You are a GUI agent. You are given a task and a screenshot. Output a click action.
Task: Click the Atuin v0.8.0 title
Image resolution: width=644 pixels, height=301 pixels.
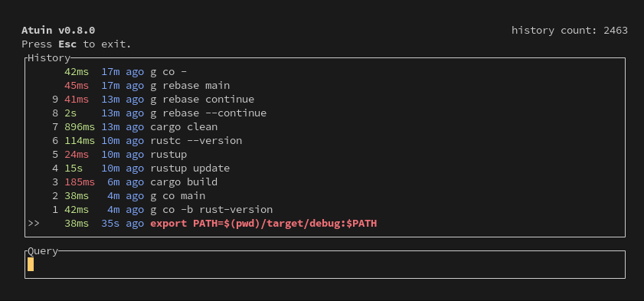pyautogui.click(x=58, y=31)
